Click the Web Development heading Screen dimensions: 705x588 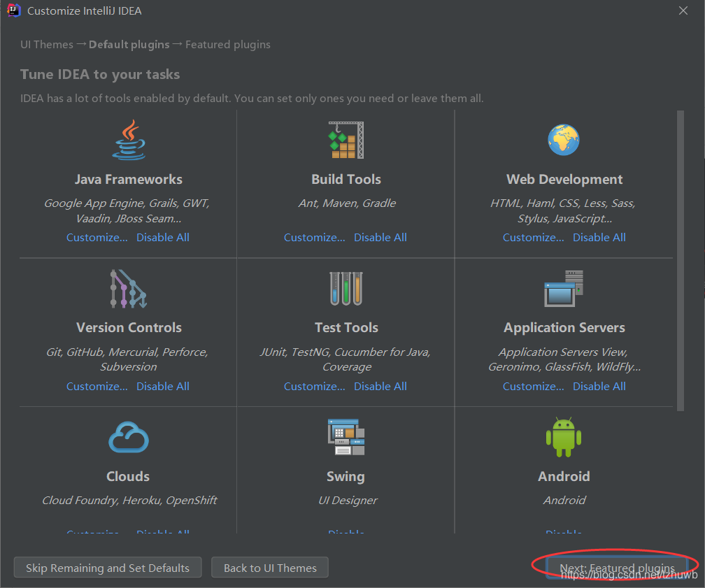(564, 180)
